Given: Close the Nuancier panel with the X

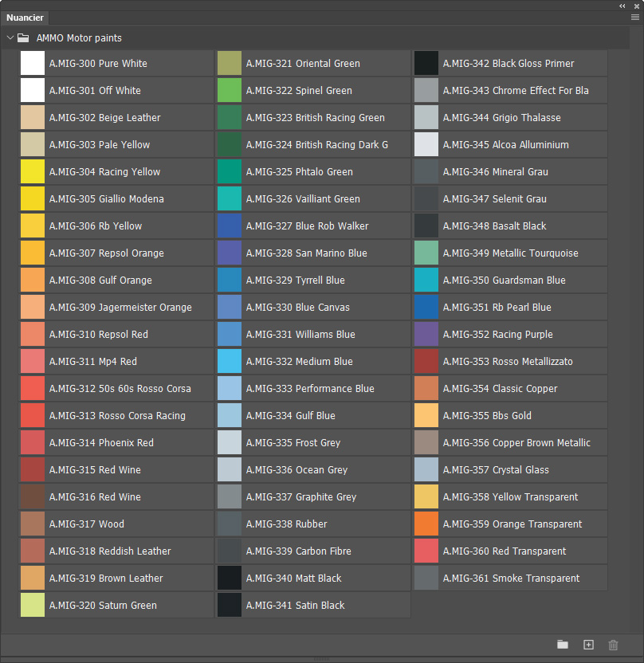Looking at the screenshot, I should coord(636,6).
